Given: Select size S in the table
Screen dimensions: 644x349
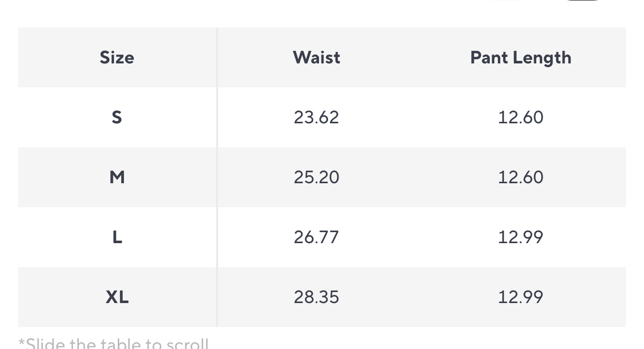Looking at the screenshot, I should point(117,117).
